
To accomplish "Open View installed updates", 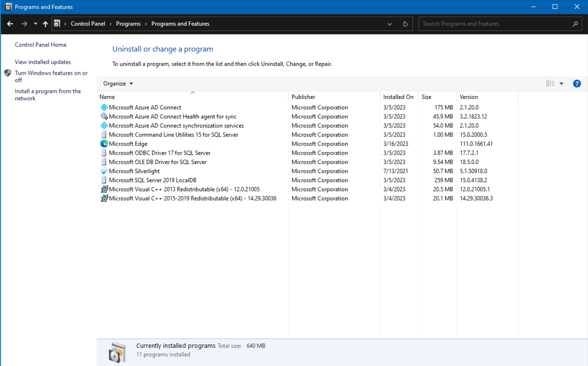I will point(43,62).
